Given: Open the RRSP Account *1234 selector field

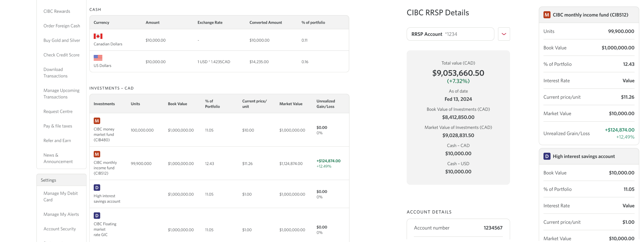Looking at the screenshot, I should pyautogui.click(x=450, y=34).
